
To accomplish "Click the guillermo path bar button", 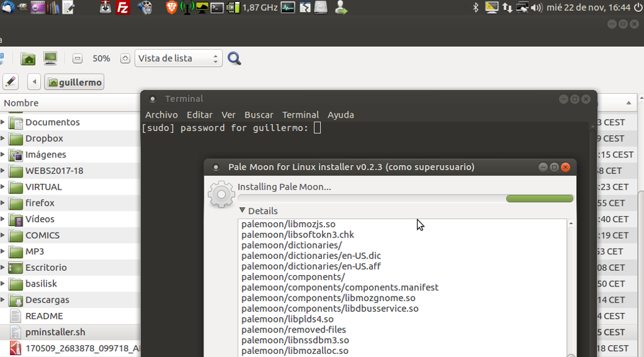I will (x=74, y=82).
